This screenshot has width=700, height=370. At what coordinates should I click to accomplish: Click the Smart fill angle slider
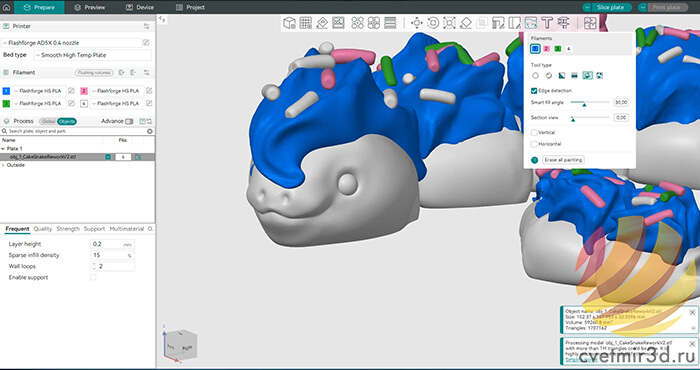point(589,103)
